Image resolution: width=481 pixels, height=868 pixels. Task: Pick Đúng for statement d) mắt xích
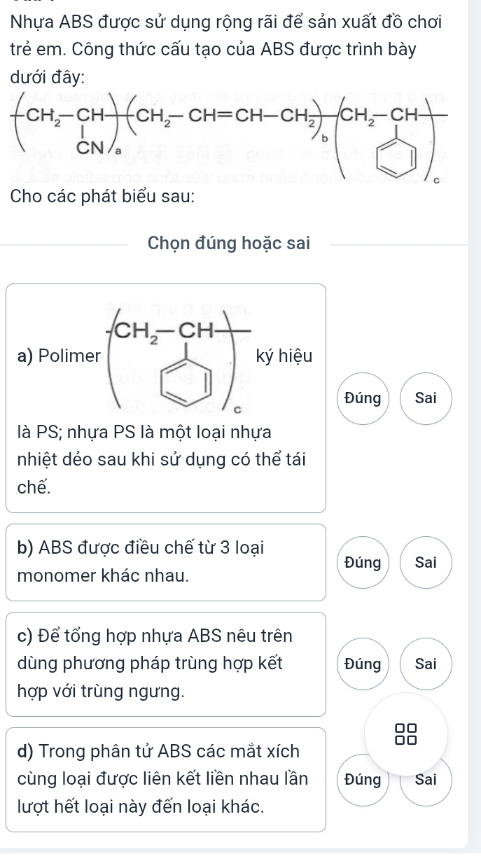click(364, 779)
